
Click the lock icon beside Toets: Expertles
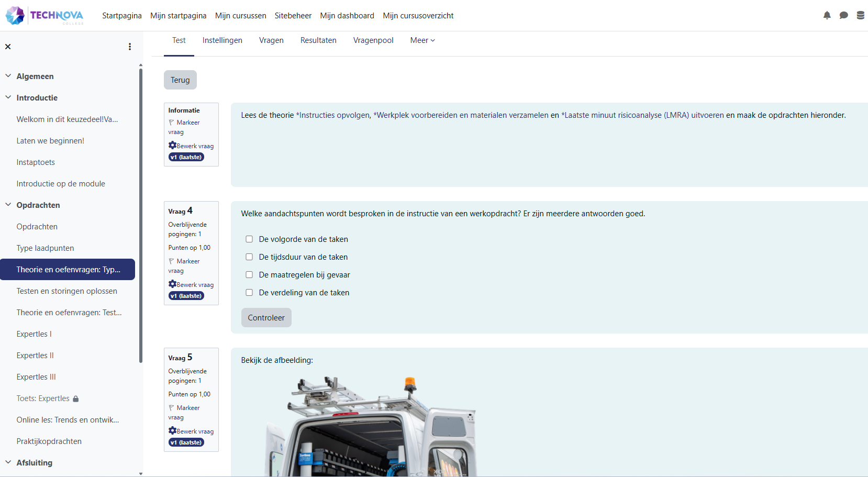(x=76, y=399)
